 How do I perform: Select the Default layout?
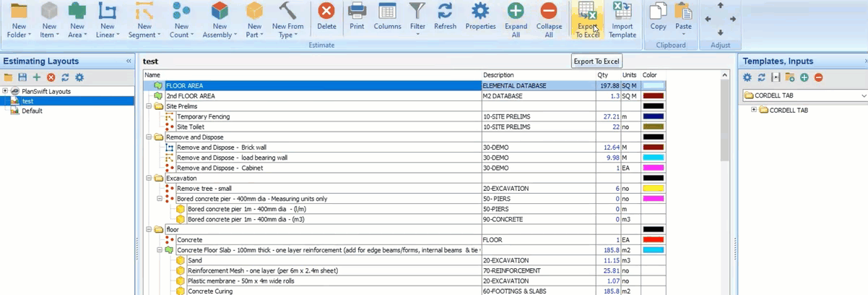[x=32, y=111]
